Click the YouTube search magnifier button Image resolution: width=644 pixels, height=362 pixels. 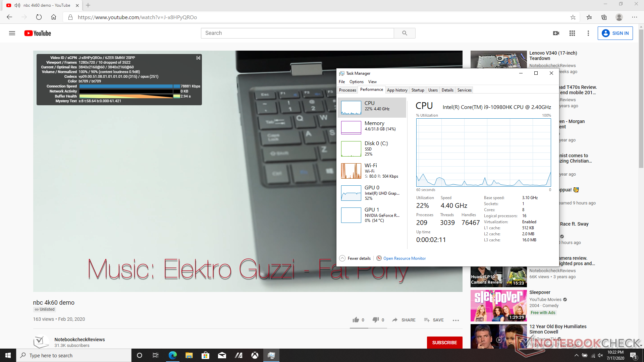405,33
